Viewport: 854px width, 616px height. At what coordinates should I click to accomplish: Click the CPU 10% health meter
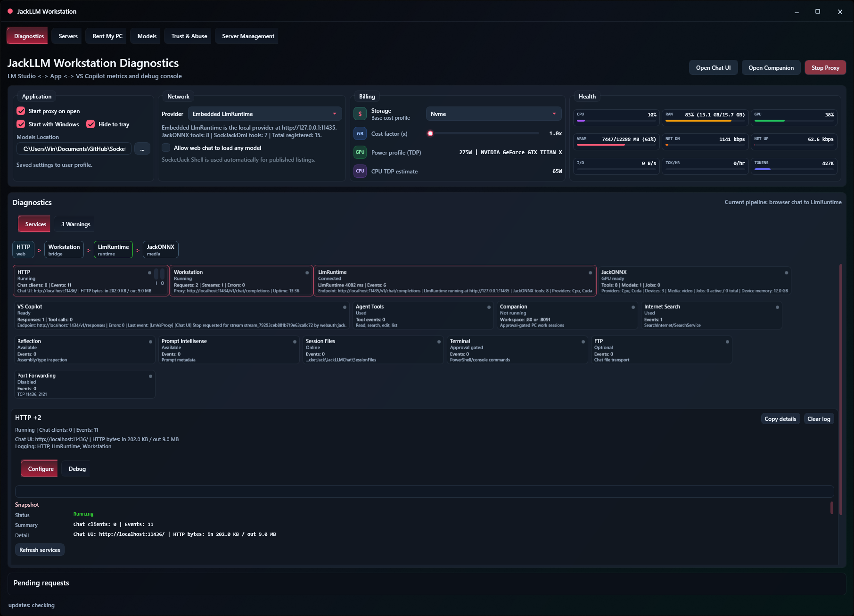[616, 117]
